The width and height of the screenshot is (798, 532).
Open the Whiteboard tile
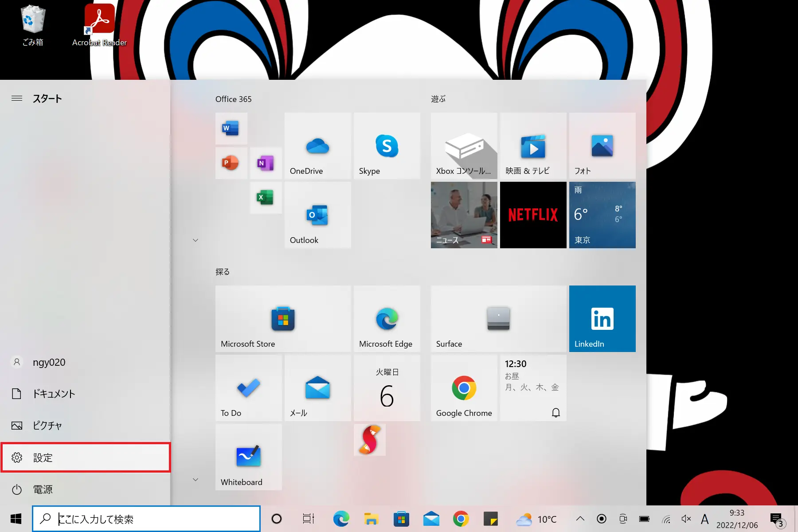coord(249,457)
